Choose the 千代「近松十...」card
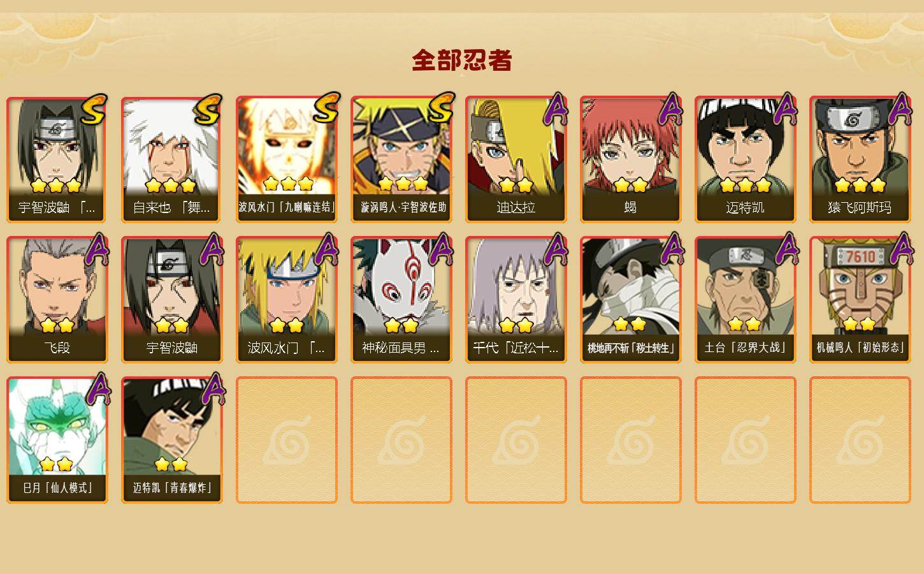The height and width of the screenshot is (574, 924). click(516, 300)
